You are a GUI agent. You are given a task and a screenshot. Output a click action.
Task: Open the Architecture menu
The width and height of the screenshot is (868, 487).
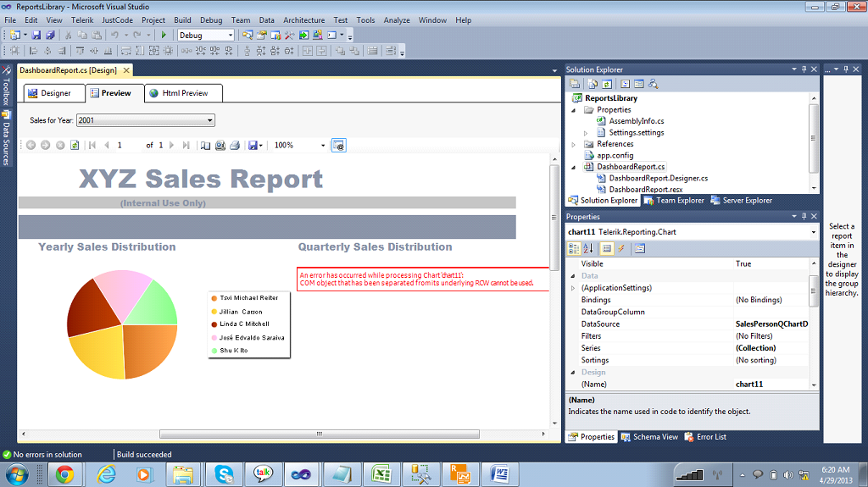pos(304,20)
